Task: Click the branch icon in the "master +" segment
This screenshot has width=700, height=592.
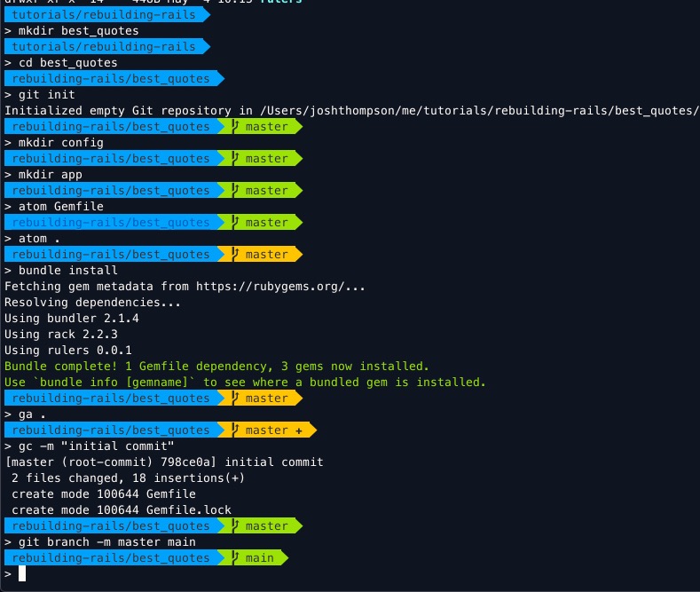Action: tap(235, 430)
